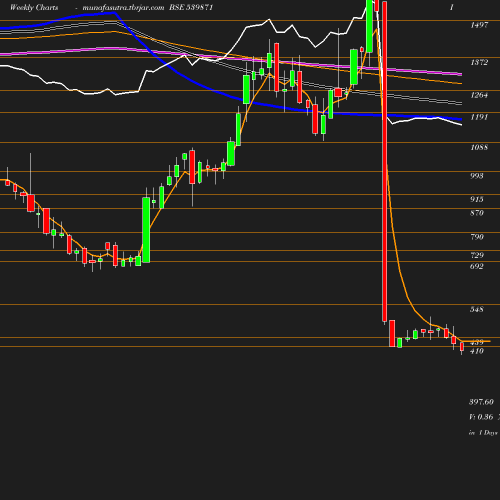
Task: Click the 1264 price axis label
Action: (479, 95)
